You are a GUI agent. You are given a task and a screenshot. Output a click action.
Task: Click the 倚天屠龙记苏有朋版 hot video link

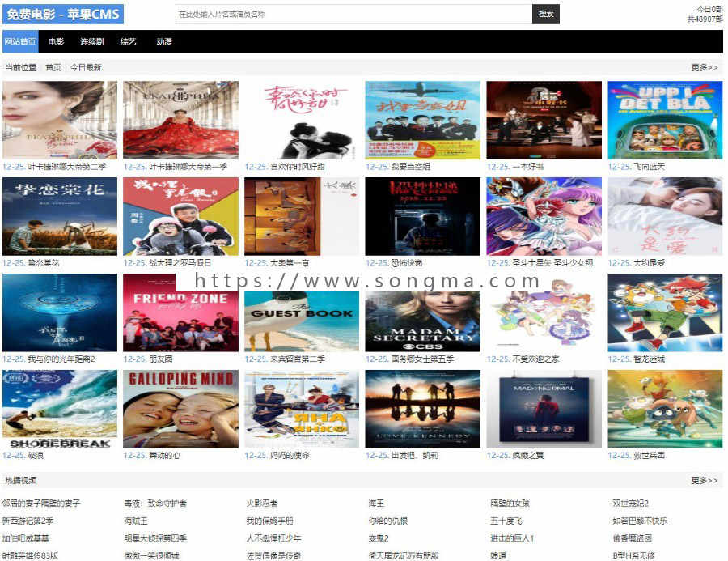pyautogui.click(x=404, y=556)
